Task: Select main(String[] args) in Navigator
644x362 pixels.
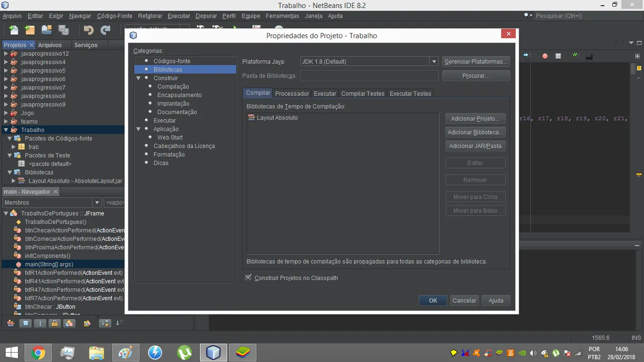Action: click(49, 264)
